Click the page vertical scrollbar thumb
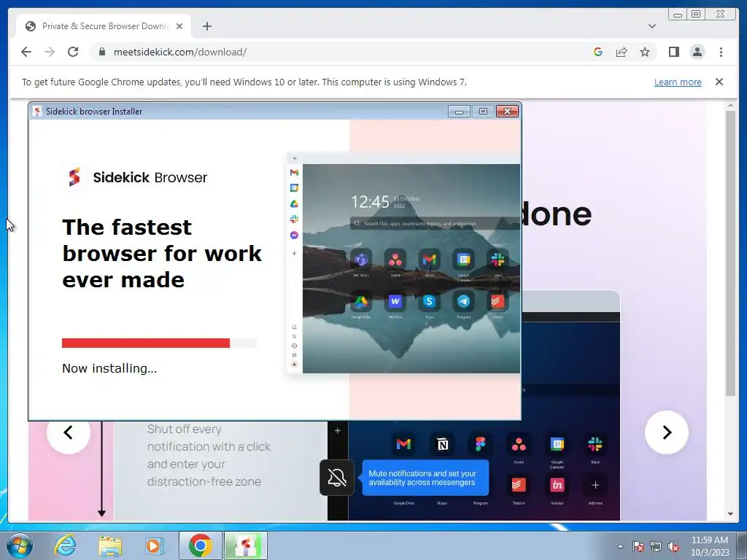Viewport: 747px width, 560px height. pos(730,252)
